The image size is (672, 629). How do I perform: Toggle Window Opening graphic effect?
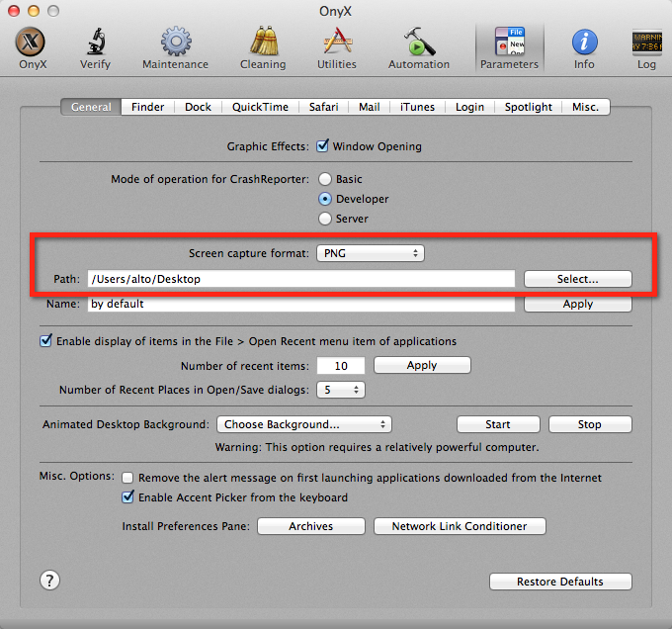[x=323, y=145]
